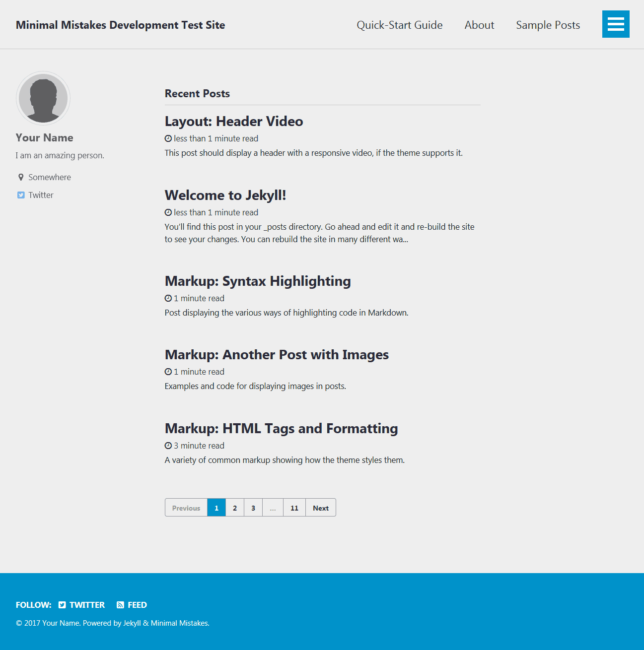Go to pagination page 2
This screenshot has width=644, height=650.
[x=235, y=508]
